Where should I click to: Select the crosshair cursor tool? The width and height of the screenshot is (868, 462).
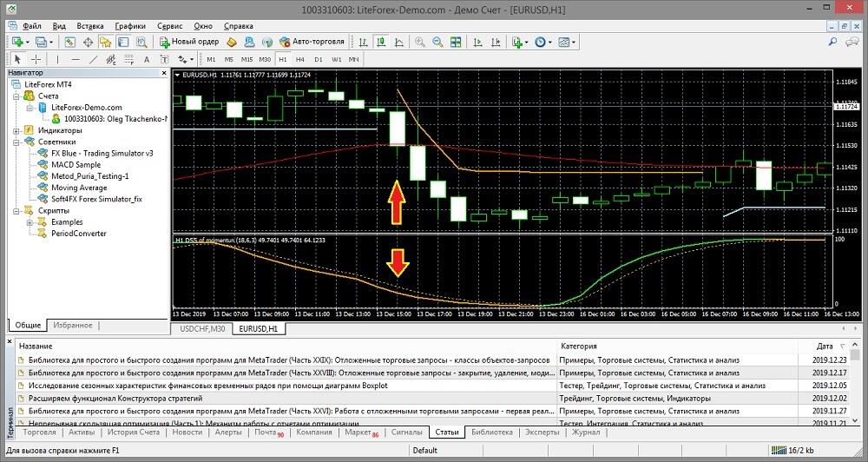click(x=36, y=59)
